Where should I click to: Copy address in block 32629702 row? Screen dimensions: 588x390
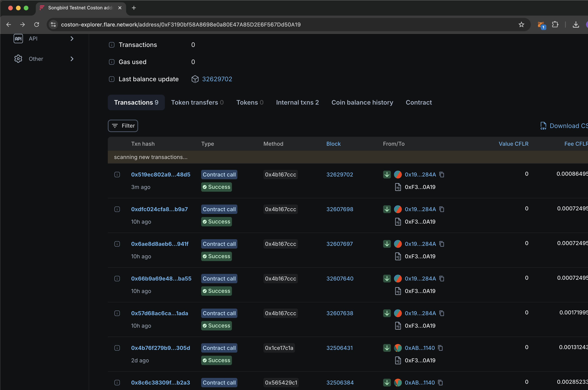pos(442,175)
